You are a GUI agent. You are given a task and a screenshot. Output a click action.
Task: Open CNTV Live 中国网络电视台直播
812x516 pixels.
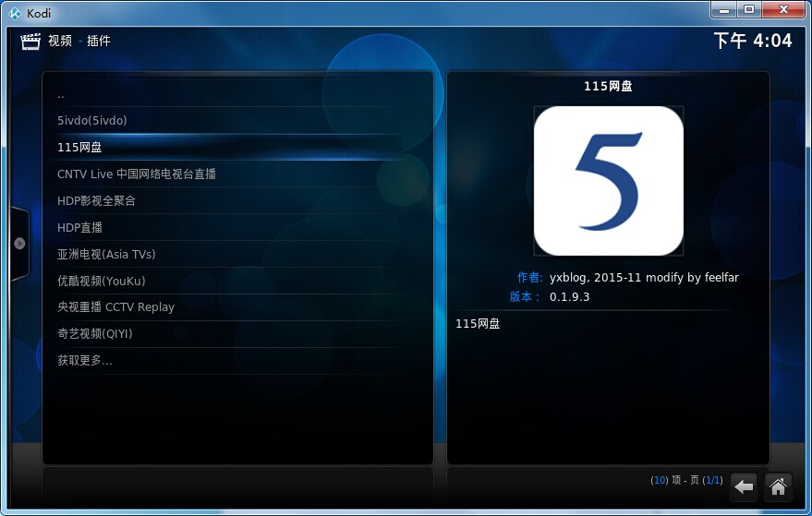(x=137, y=174)
